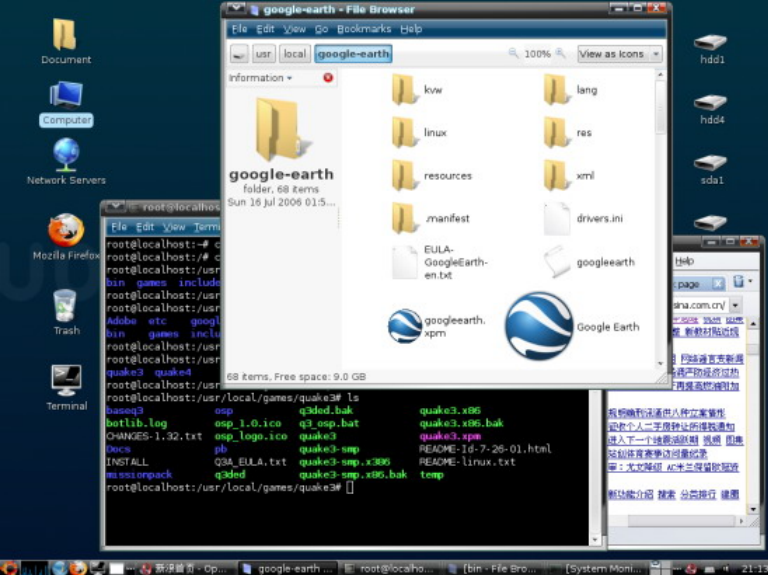Go to usr in path bar

(x=263, y=54)
